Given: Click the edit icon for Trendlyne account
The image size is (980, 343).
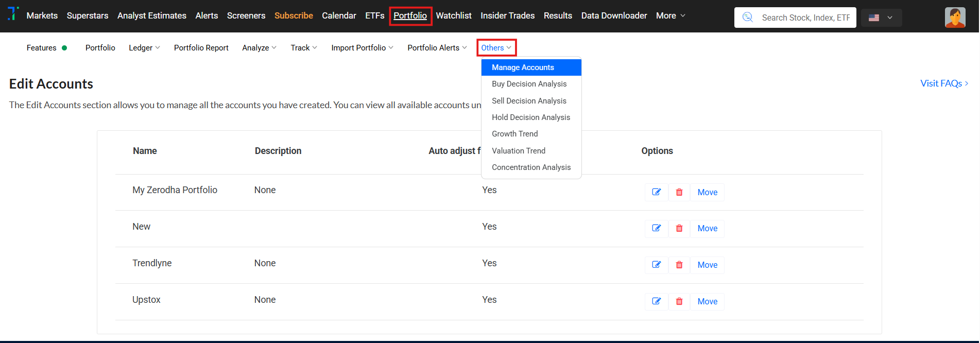Looking at the screenshot, I should coord(656,265).
